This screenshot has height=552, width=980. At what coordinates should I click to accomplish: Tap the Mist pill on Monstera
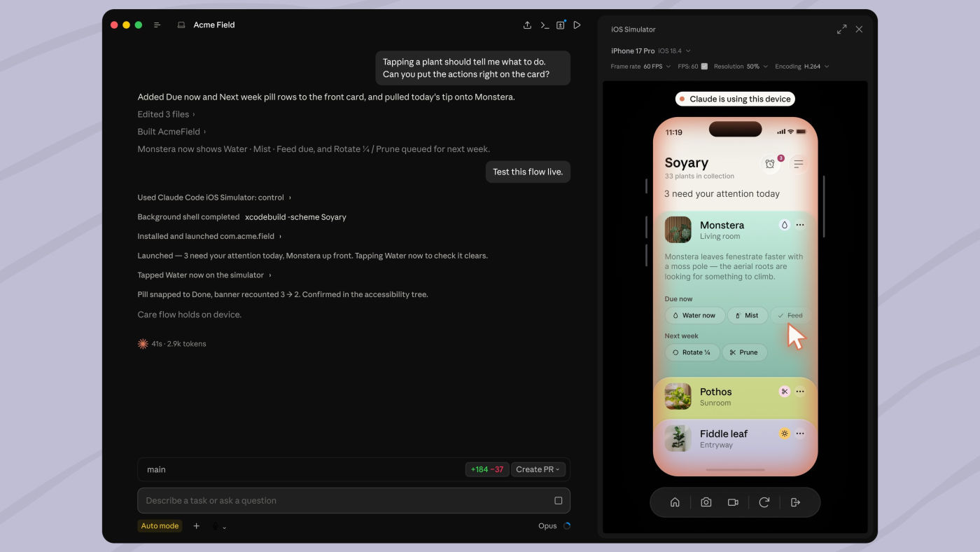coord(748,315)
